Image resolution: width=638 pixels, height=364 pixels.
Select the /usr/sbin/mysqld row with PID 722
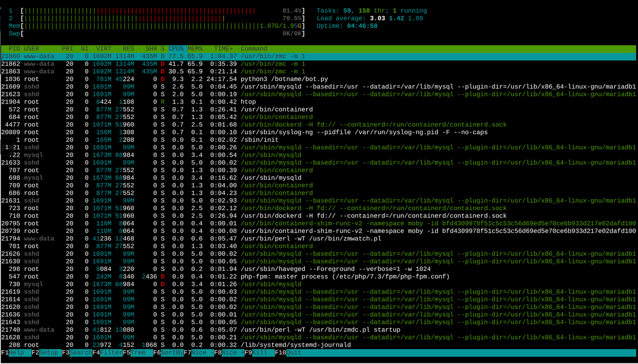[x=319, y=155]
